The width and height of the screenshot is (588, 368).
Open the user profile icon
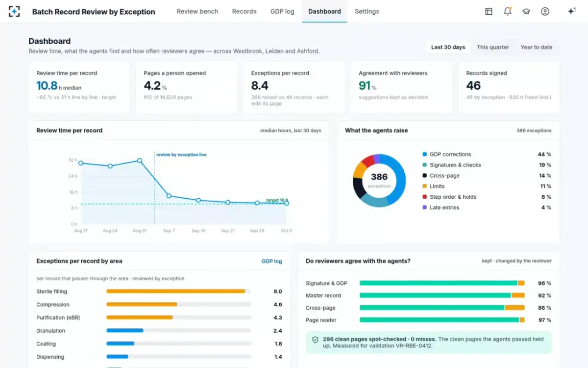tap(545, 11)
